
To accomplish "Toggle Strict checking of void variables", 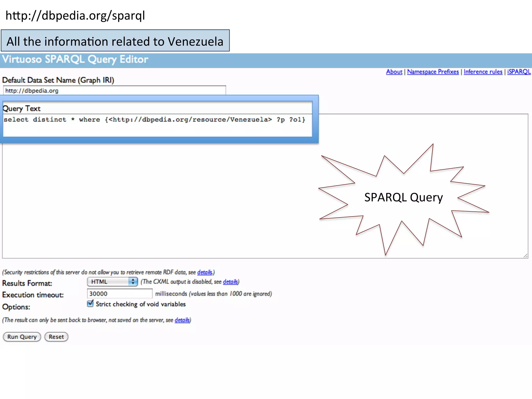I will pyautogui.click(x=90, y=303).
